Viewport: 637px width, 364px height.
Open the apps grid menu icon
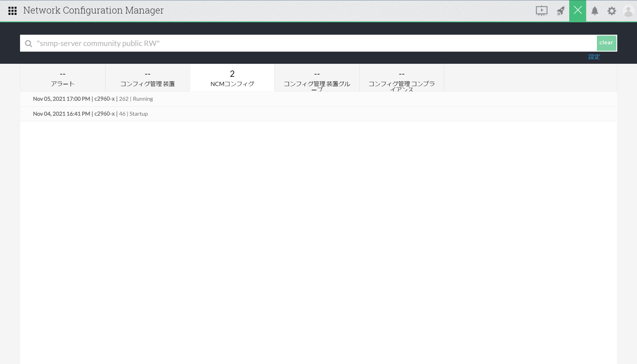point(12,11)
